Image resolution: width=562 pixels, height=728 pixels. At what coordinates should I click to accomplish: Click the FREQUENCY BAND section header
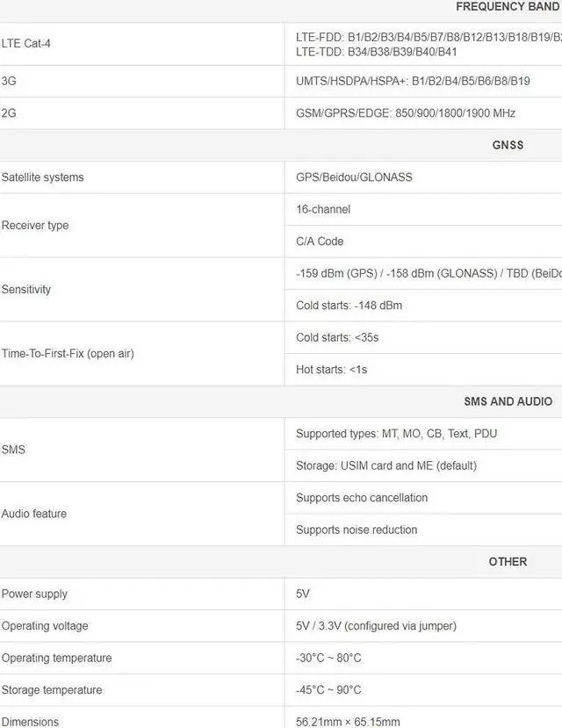point(507,7)
